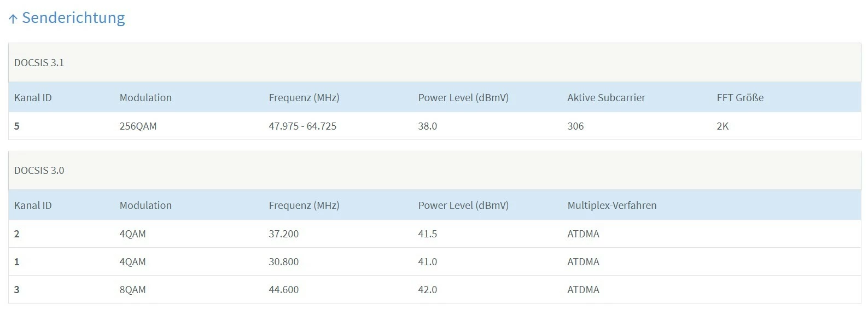Screen dimensions: 868x309
Task: Click Modulation header in DOCSIS 3.0 table
Action: pyautogui.click(x=145, y=206)
